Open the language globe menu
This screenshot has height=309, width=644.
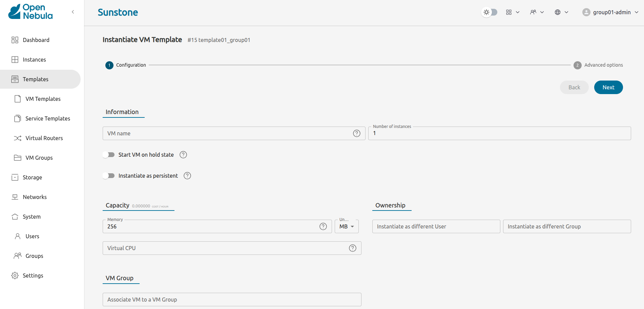point(561,12)
